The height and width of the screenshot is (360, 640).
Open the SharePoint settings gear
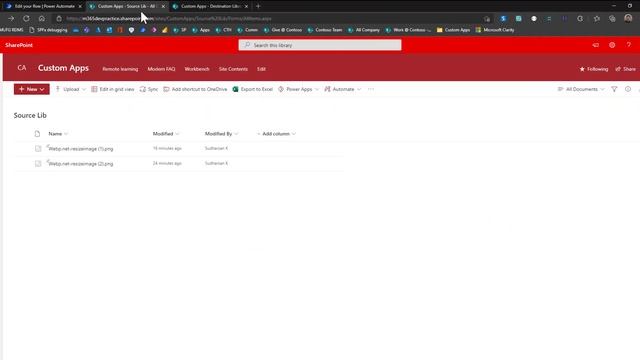tap(612, 45)
